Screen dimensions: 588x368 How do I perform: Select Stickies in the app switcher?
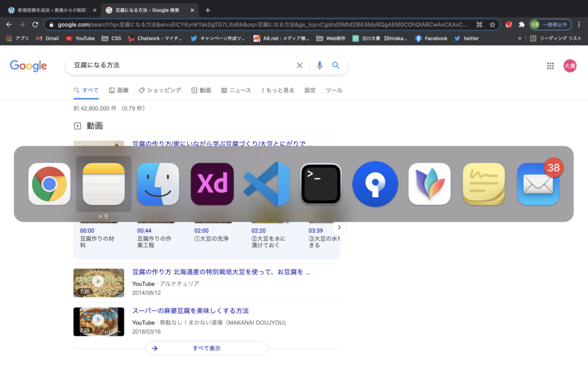pos(483,184)
